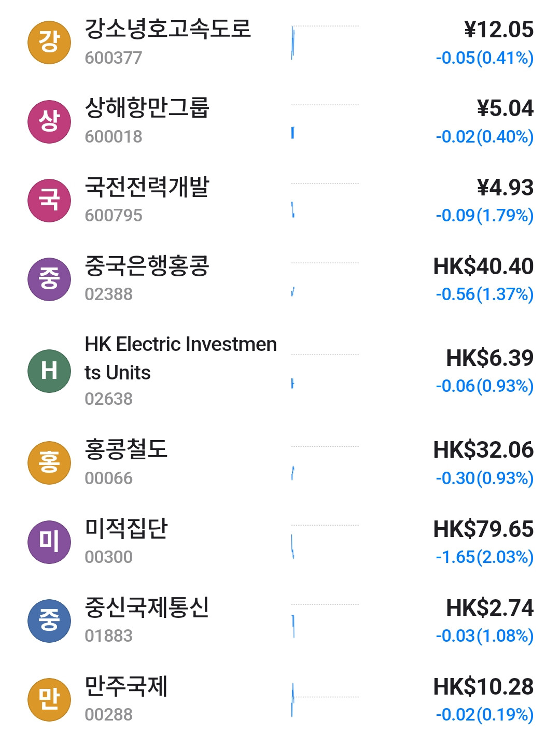Tap the orange 홍 avatar icon
Image resolution: width=560 pixels, height=734 pixels.
49,463
